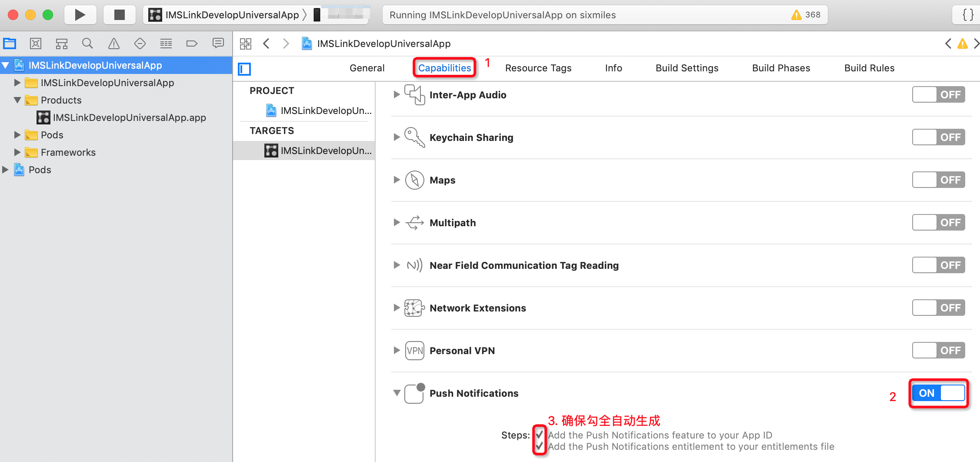Expand the Frameworks folder in navigator
The height and width of the screenshot is (462, 980).
coord(17,152)
